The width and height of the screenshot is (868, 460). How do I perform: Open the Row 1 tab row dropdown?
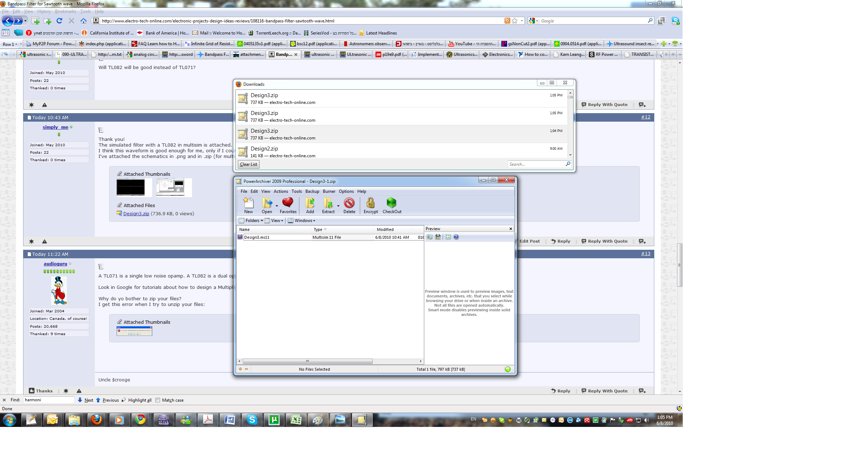click(x=10, y=44)
